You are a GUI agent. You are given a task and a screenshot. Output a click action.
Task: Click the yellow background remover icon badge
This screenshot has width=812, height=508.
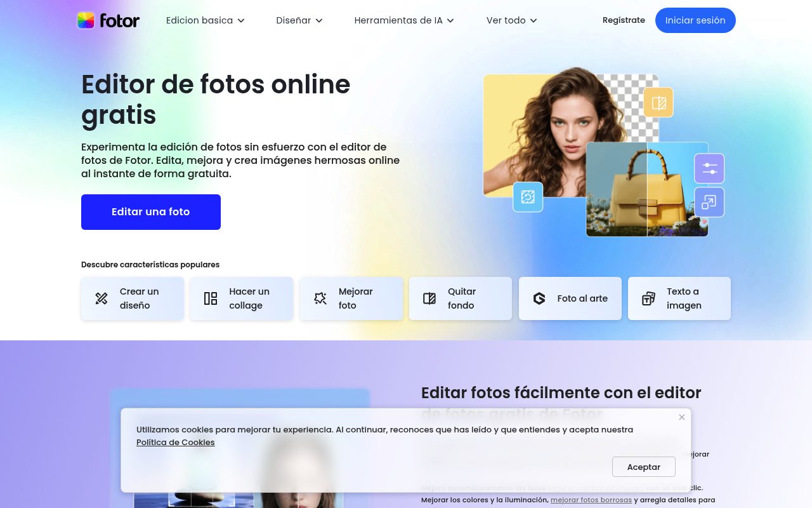(658, 103)
